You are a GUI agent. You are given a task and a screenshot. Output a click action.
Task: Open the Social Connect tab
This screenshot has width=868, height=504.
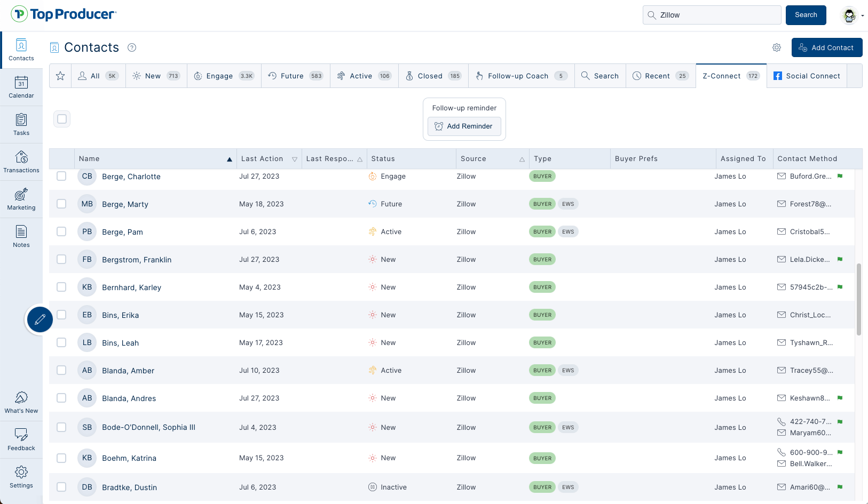click(x=807, y=76)
